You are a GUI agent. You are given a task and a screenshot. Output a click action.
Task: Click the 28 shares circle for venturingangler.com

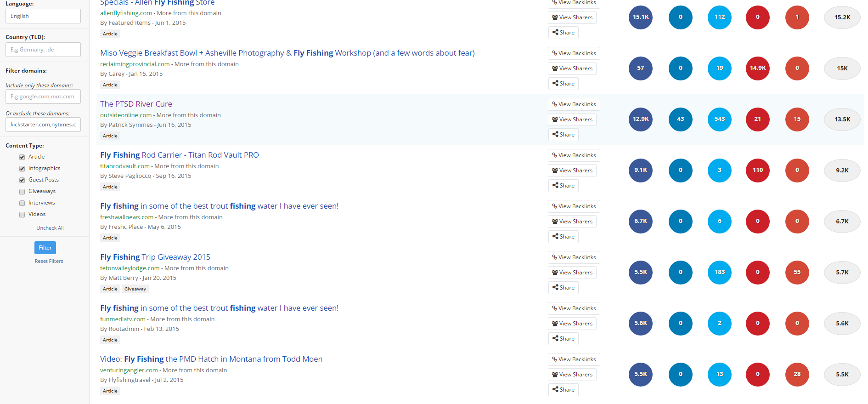[x=797, y=374]
